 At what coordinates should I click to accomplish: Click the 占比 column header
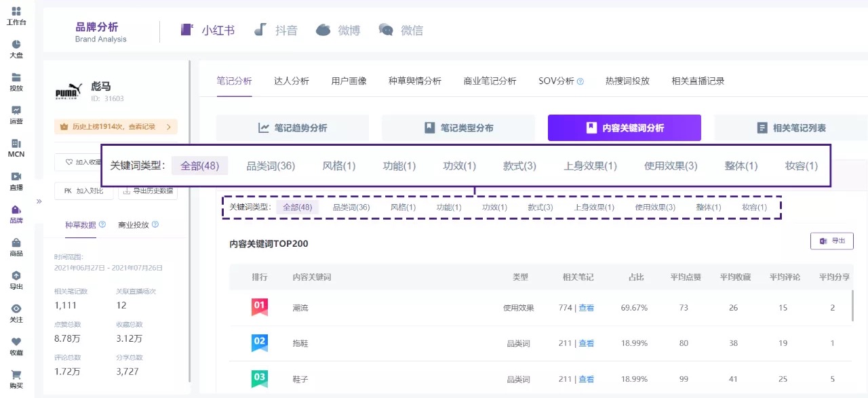636,277
